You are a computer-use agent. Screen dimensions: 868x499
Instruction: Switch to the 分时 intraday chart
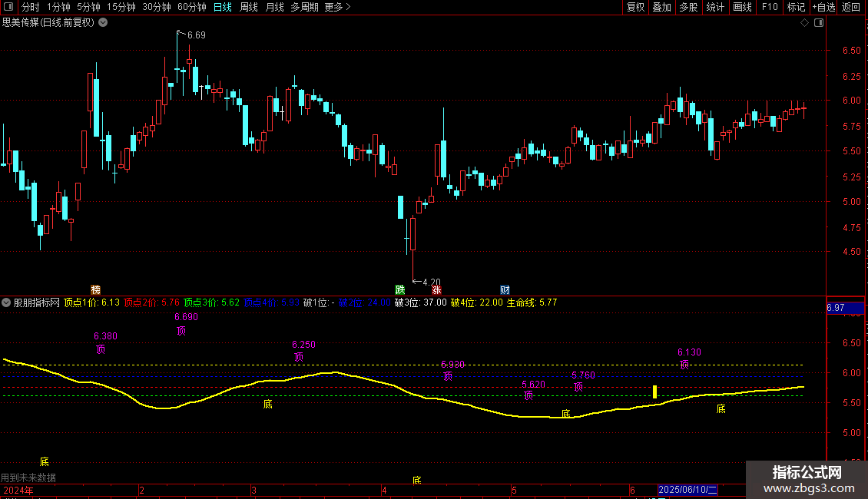coord(31,7)
